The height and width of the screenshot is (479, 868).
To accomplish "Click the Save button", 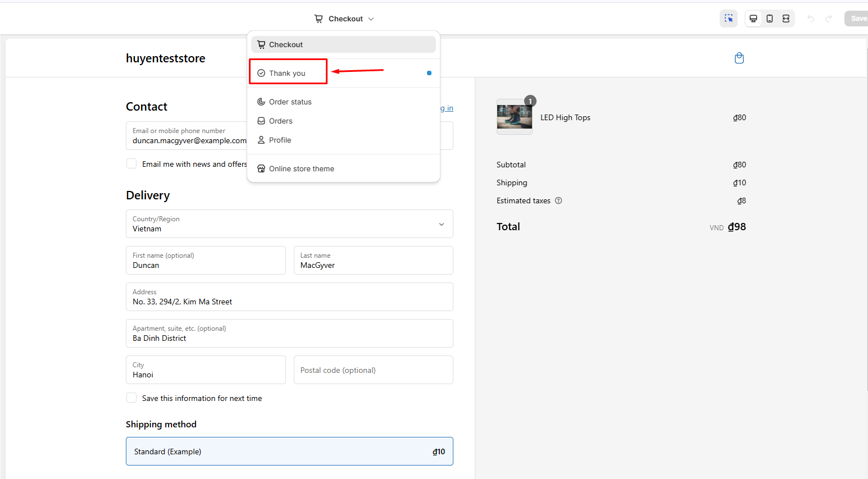I will pos(857,19).
